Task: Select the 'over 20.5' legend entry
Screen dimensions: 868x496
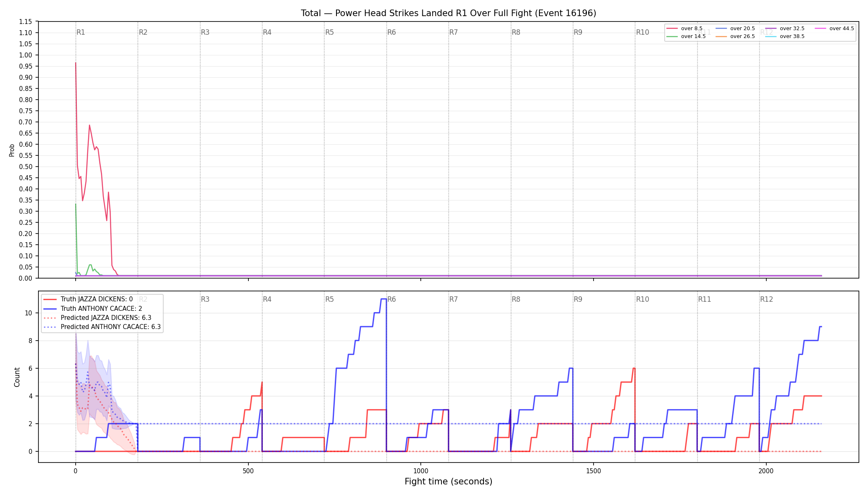Action: pyautogui.click(x=735, y=29)
